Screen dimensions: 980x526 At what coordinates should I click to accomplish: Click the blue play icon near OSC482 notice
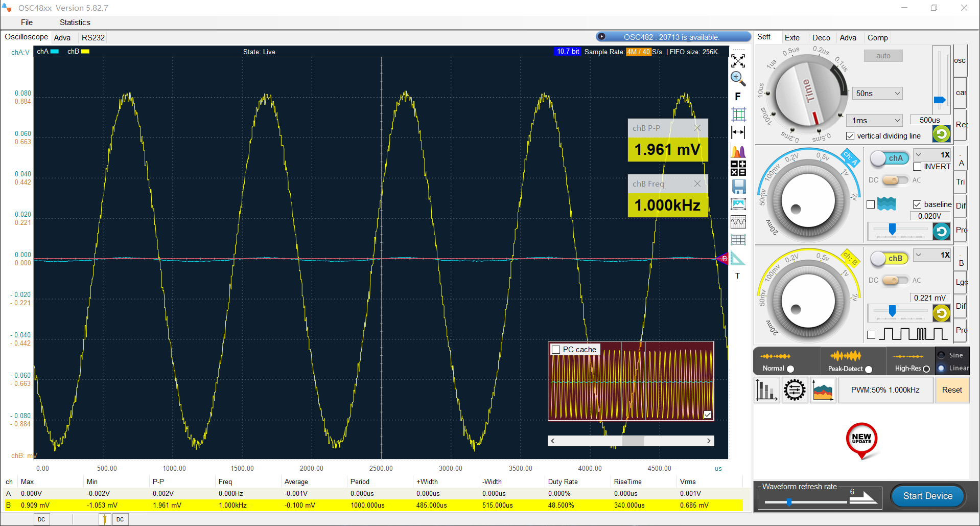[x=602, y=37]
